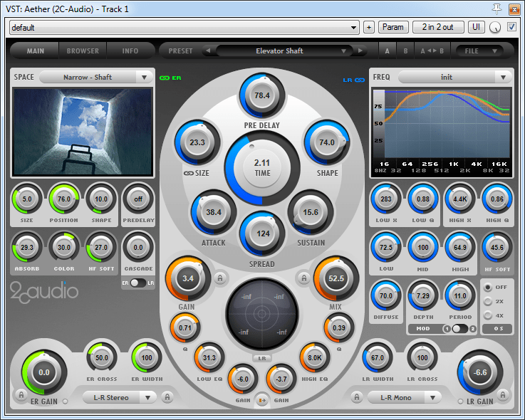
Task: Click the pin icon in the title bar
Action: coord(497,9)
